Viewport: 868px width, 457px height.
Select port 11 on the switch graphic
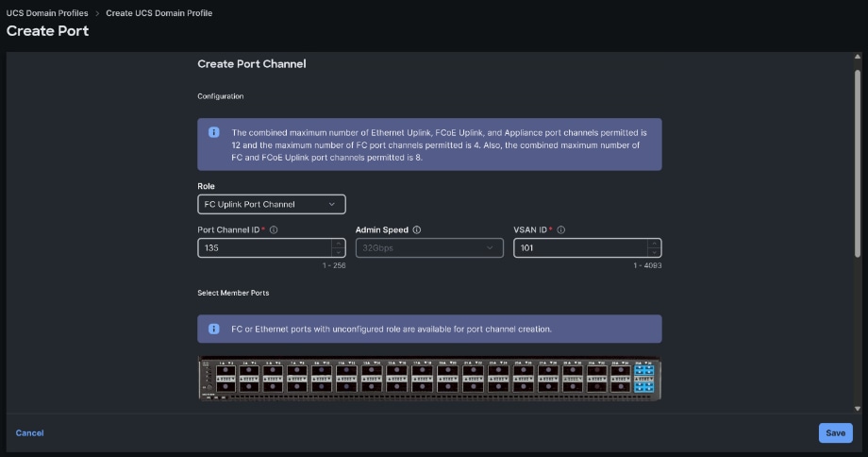pyautogui.click(x=346, y=370)
